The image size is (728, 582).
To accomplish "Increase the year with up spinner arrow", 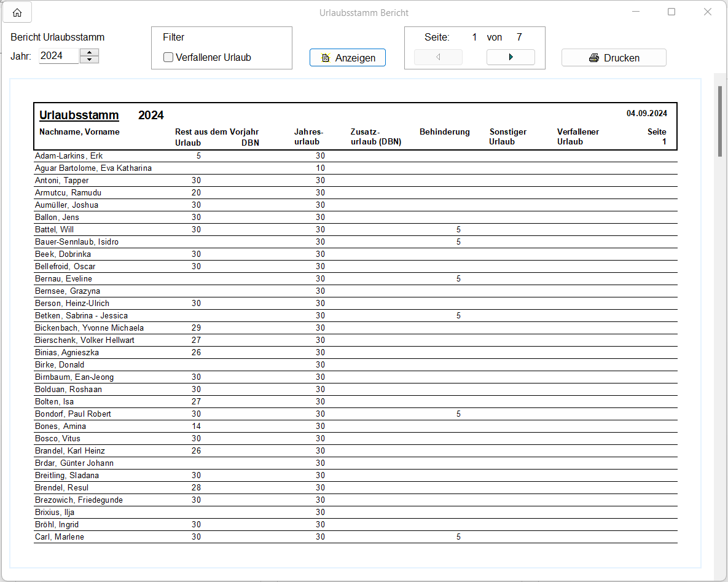I will click(90, 52).
